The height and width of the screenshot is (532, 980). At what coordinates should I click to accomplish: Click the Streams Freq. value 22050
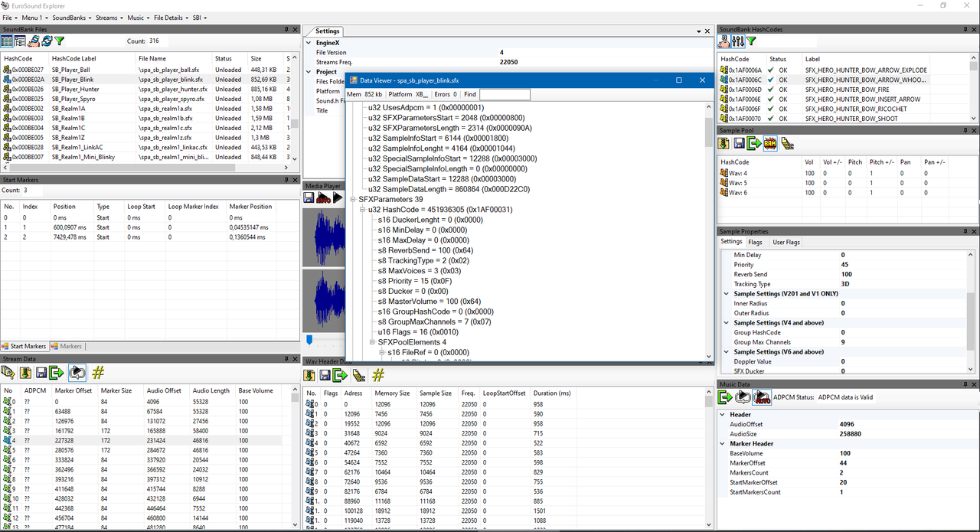tap(508, 62)
